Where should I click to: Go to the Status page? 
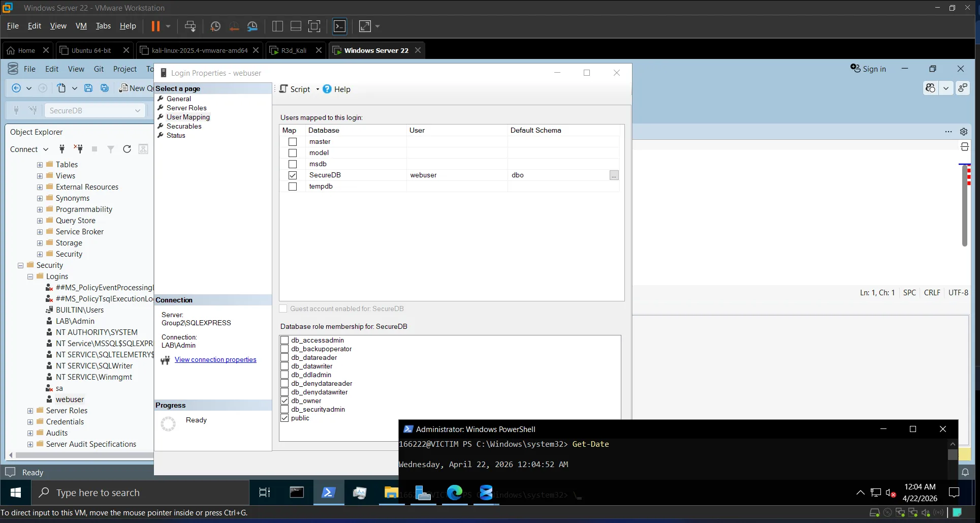click(x=176, y=135)
